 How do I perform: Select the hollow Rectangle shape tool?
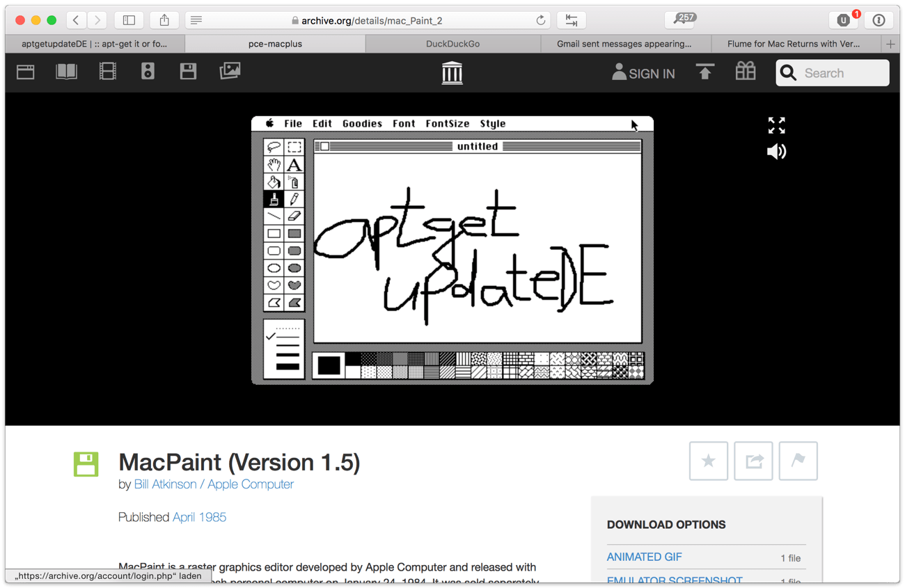click(x=274, y=234)
